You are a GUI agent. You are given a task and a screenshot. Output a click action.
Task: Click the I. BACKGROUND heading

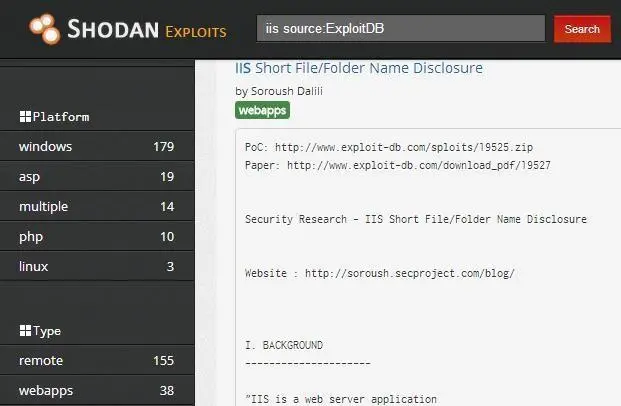(x=284, y=345)
